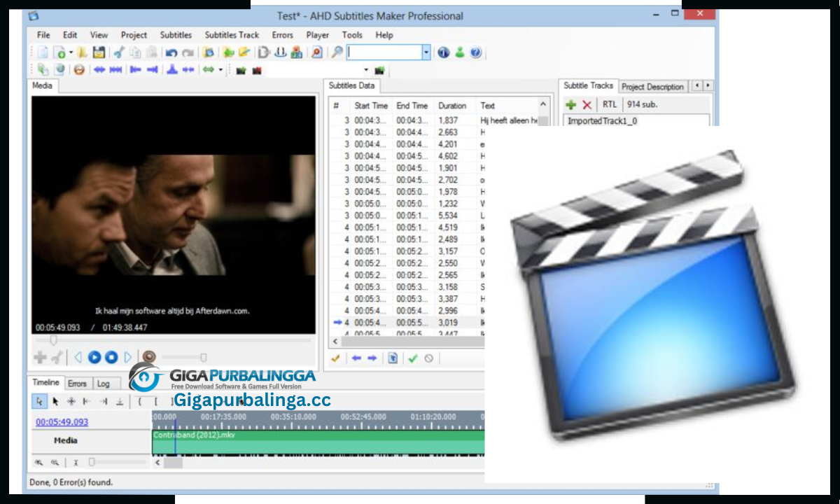This screenshot has height=504, width=840.
Task: Click the gold checkmark icon below the subtitles list
Action: (x=336, y=358)
